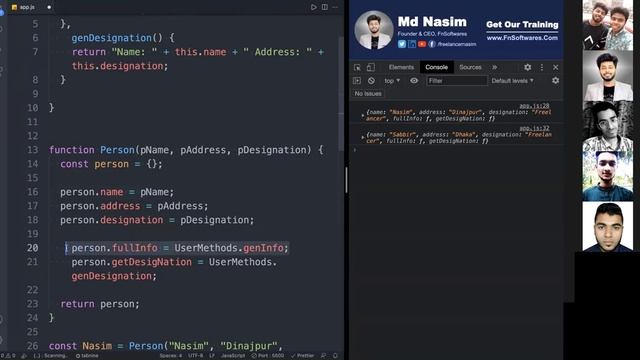Click UTF-8 encoding in the status bar
The height and width of the screenshot is (360, 640).
[196, 356]
